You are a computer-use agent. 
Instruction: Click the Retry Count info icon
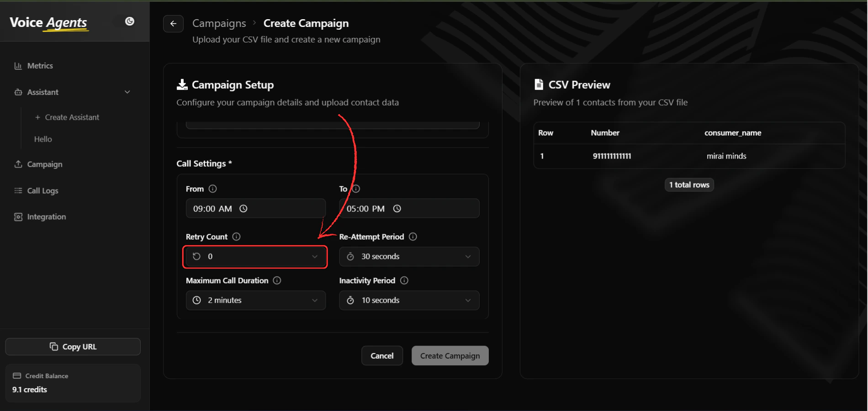236,237
